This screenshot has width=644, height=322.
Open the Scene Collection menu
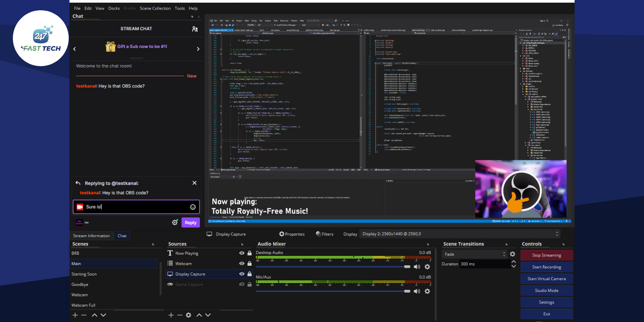pos(155,8)
